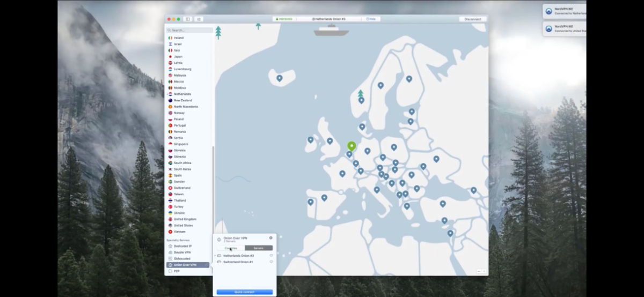The height and width of the screenshot is (297, 644).
Task: Favorite Switzerland Onion #1 with the heart icon
Action: (271, 262)
